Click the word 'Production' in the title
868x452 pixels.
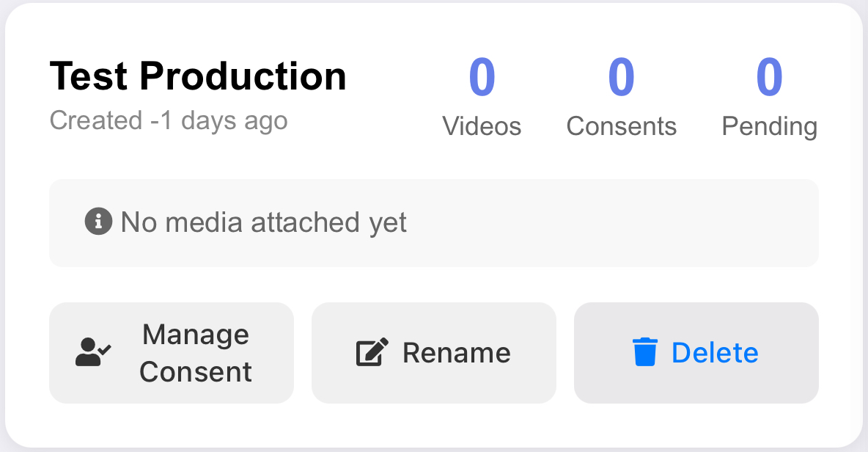[x=243, y=76]
